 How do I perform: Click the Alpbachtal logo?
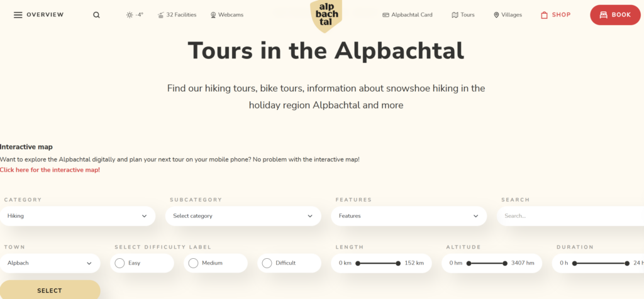point(326,15)
